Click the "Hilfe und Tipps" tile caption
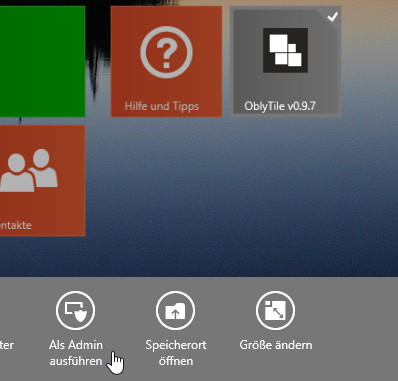 (162, 106)
